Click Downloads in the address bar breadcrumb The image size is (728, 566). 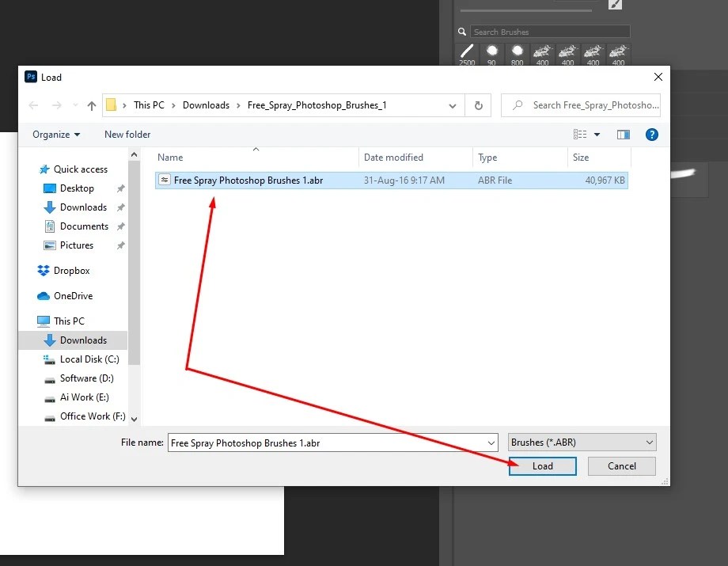(x=206, y=104)
